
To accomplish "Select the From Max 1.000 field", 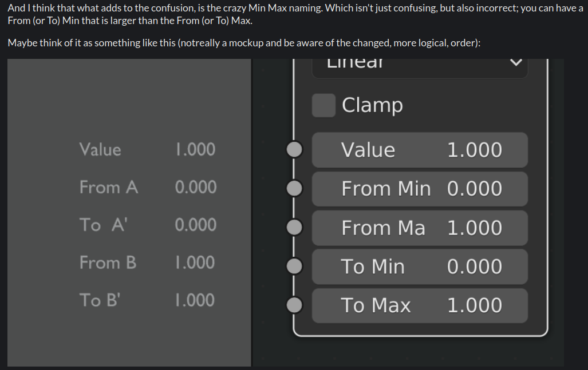I will tap(419, 228).
